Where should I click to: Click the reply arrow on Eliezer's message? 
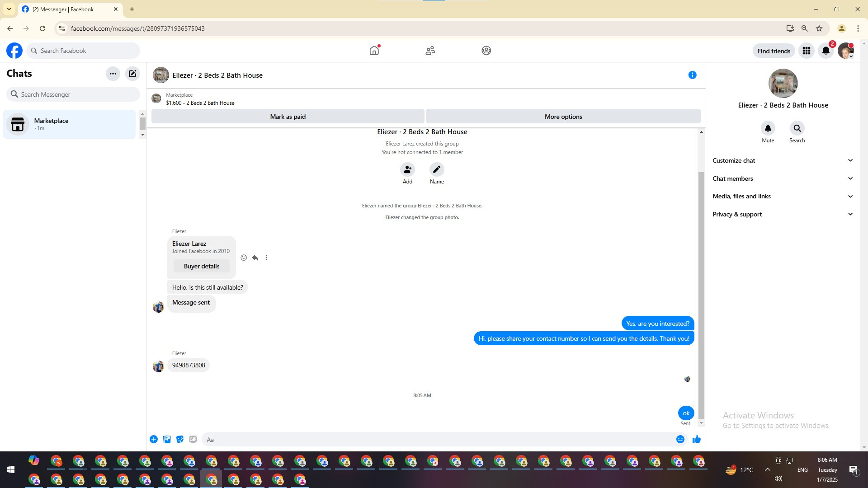point(255,258)
